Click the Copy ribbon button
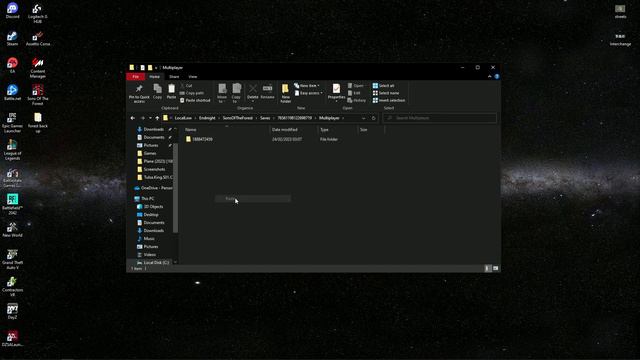The height and width of the screenshot is (360, 640). [x=158, y=92]
